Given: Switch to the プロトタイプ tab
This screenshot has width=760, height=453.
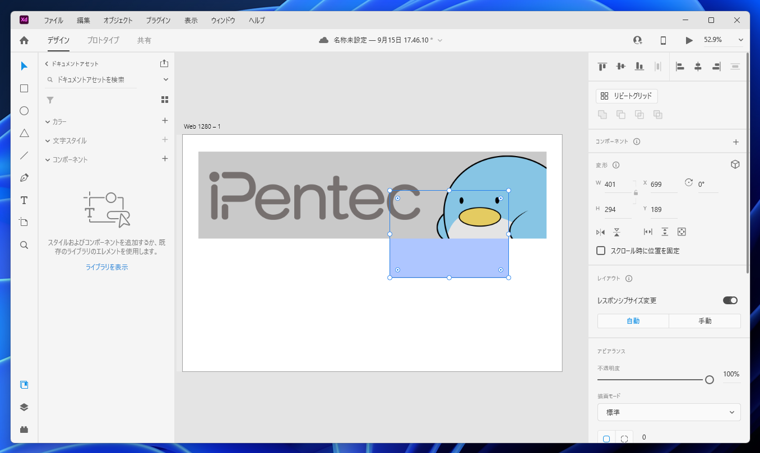Looking at the screenshot, I should coord(103,40).
